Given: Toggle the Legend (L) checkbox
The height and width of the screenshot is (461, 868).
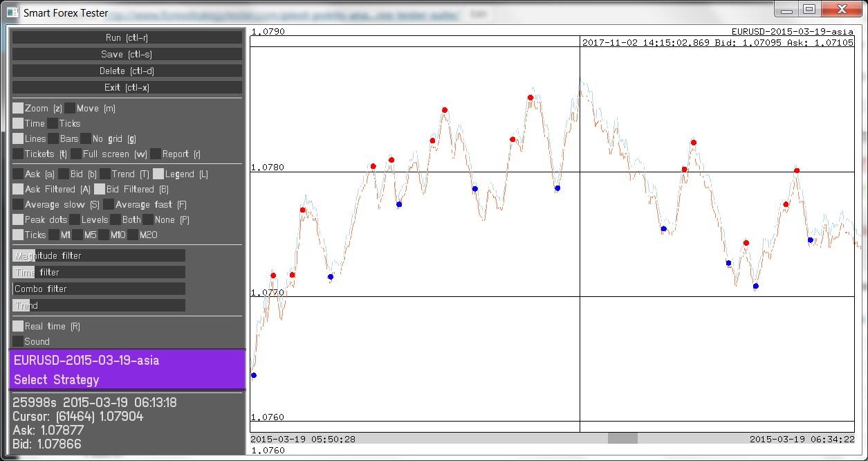Looking at the screenshot, I should (x=158, y=174).
